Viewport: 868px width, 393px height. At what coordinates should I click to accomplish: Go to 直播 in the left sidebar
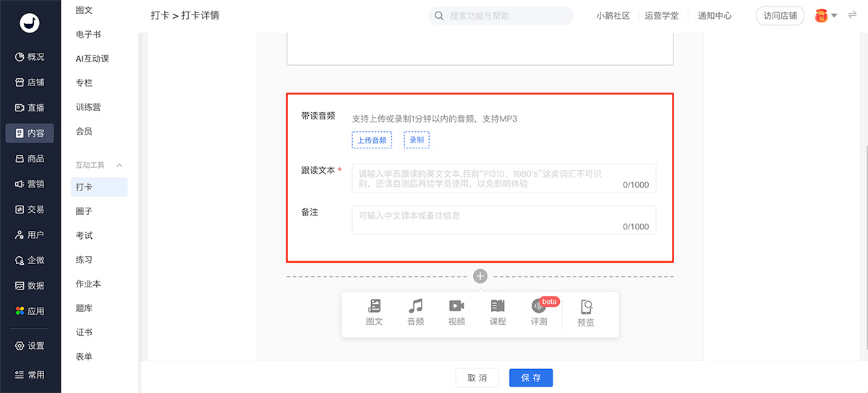(30, 108)
